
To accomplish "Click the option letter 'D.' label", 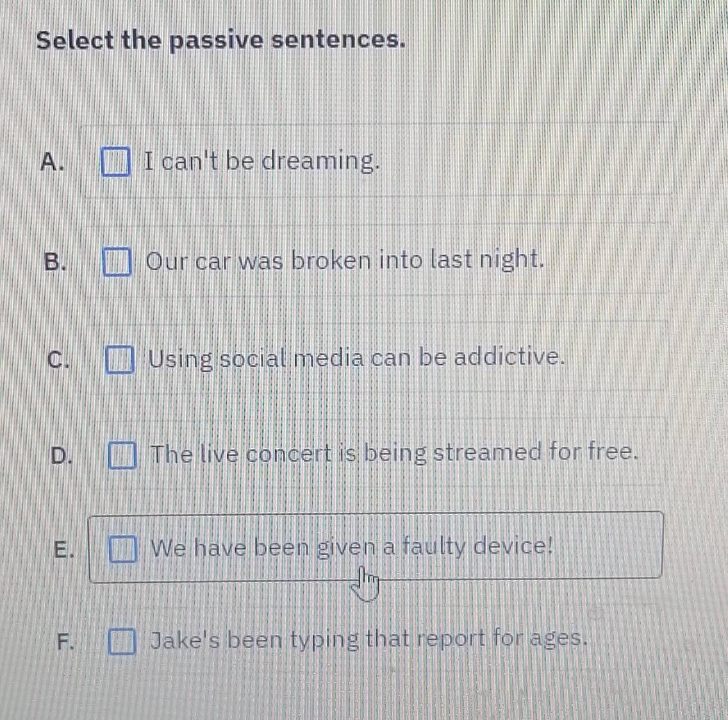I will pos(62,455).
